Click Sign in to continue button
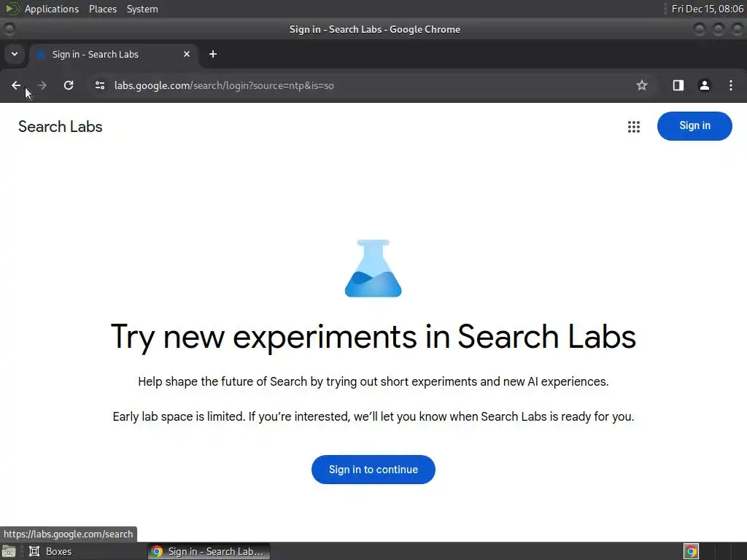Image resolution: width=747 pixels, height=560 pixels. (x=373, y=470)
